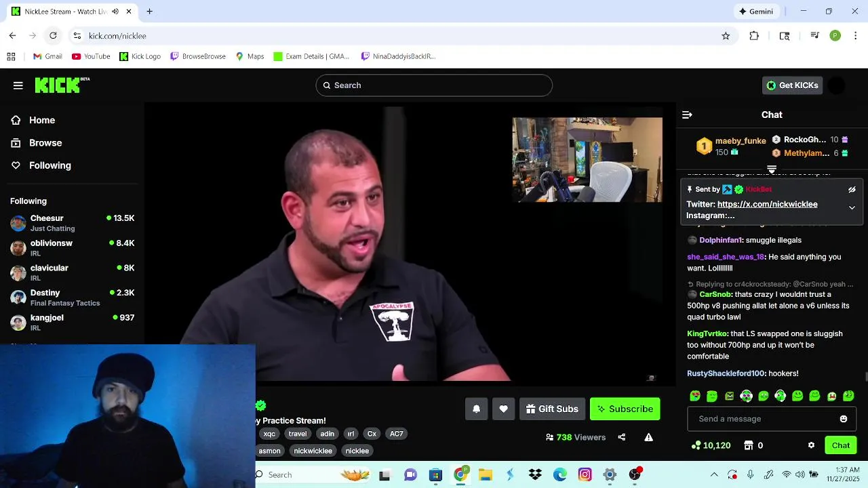Bookmark page with star icon
868x488 pixels.
(726, 36)
